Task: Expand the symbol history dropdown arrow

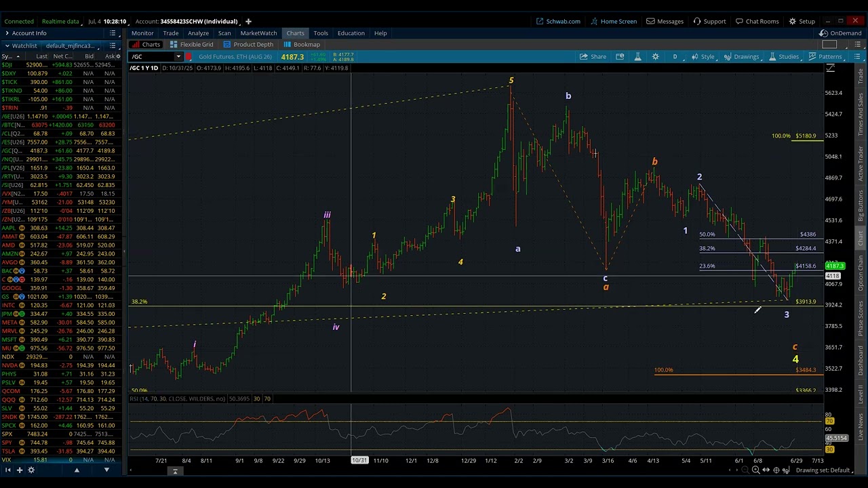Action: [178, 57]
